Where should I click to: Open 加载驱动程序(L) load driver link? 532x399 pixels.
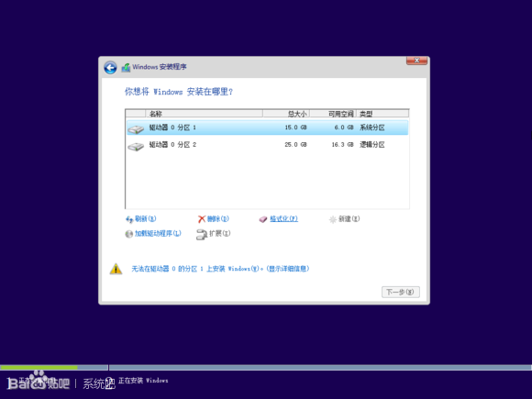click(x=158, y=233)
